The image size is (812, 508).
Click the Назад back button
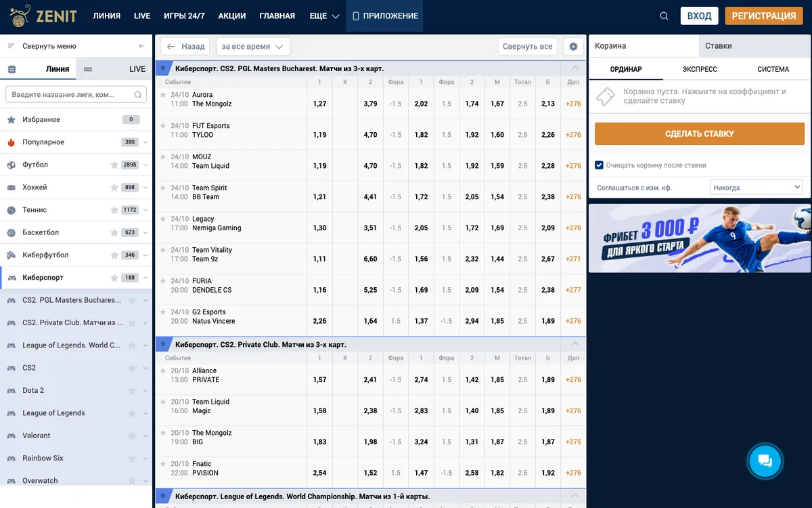tap(185, 46)
